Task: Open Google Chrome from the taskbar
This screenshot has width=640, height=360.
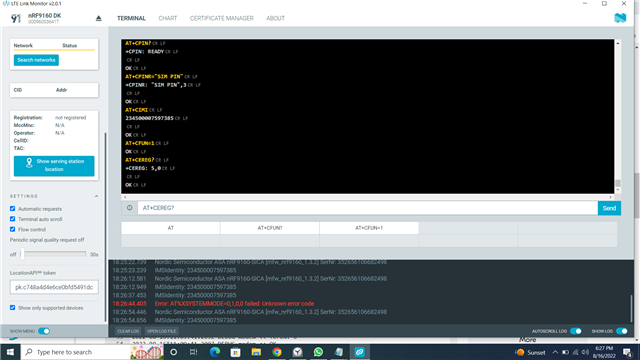Action: [277, 352]
